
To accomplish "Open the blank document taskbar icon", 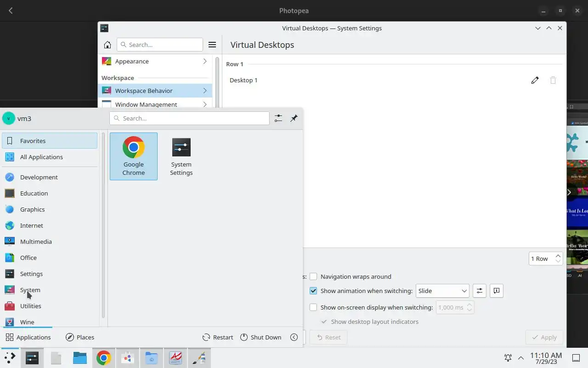I will coord(56,358).
